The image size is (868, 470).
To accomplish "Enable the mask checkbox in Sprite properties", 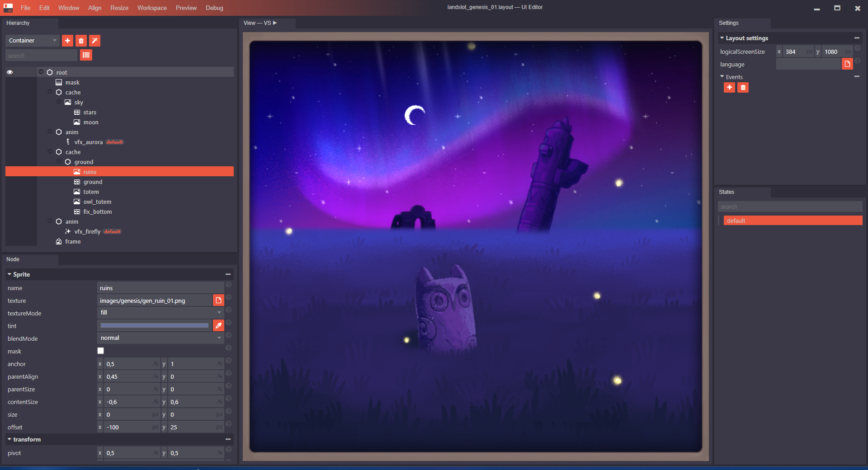I will (x=101, y=351).
